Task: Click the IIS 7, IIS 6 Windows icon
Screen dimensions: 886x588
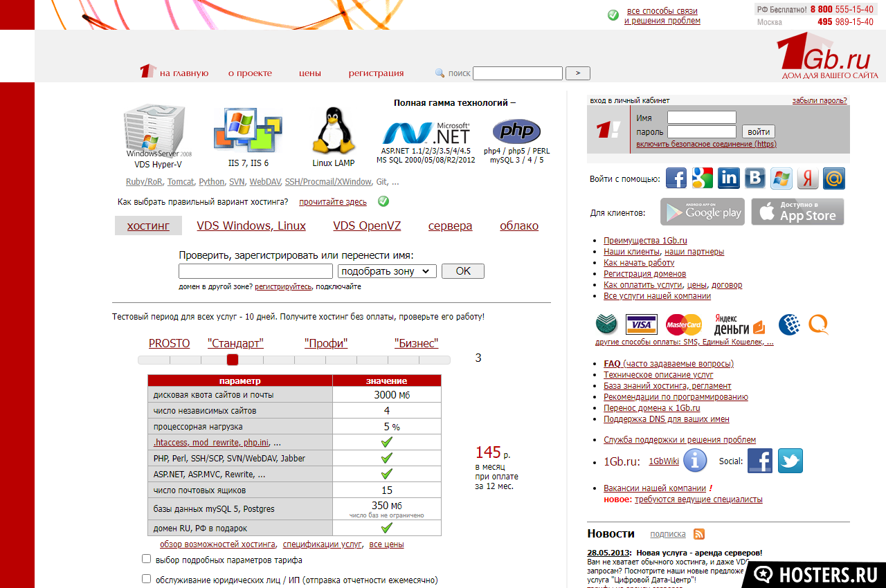Action: tap(248, 131)
